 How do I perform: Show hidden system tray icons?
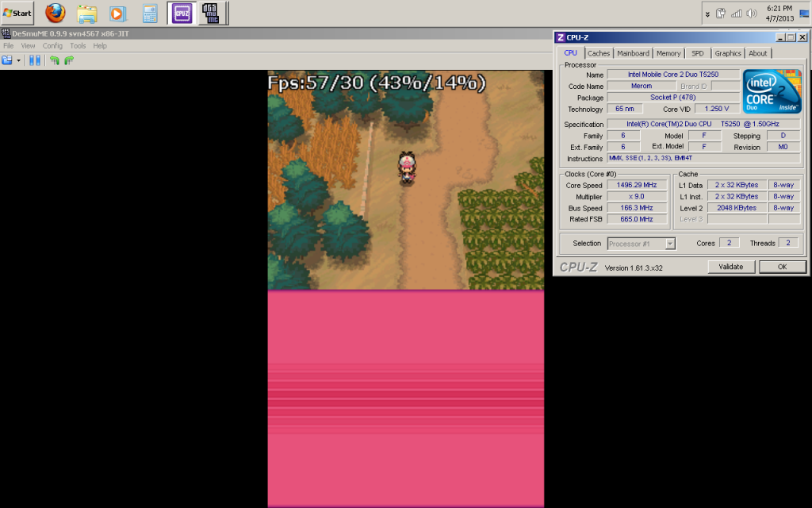point(708,13)
